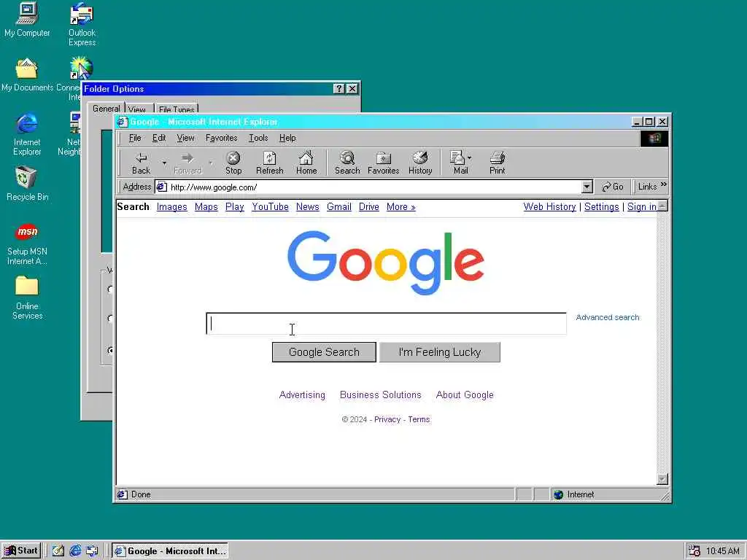Viewport: 747px width, 560px height.
Task: Expand the Back button history dropdown arrow
Action: point(164,163)
